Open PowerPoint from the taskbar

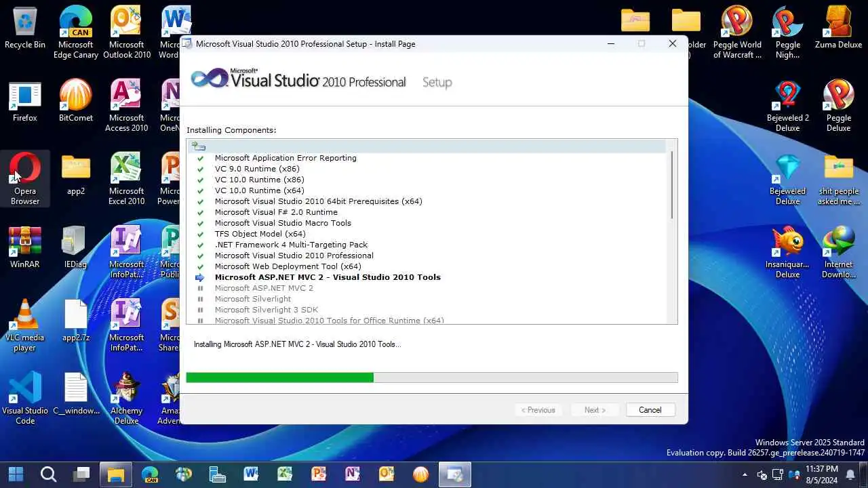click(319, 474)
